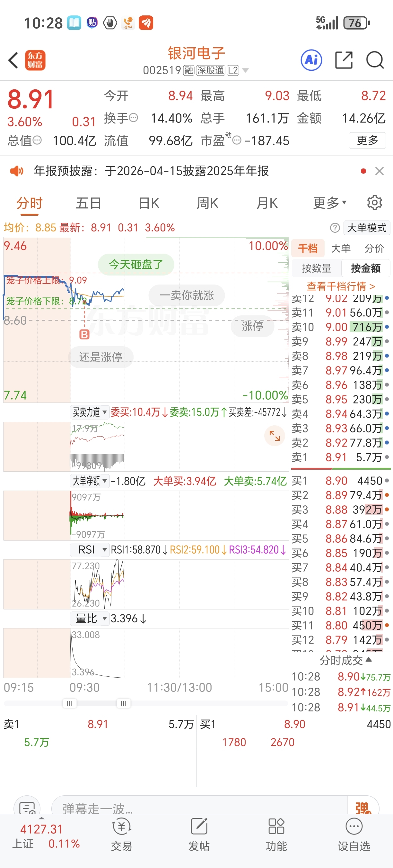This screenshot has height=868, width=393.
Task: Open RSI indicator dropdown
Action: pyautogui.click(x=90, y=550)
